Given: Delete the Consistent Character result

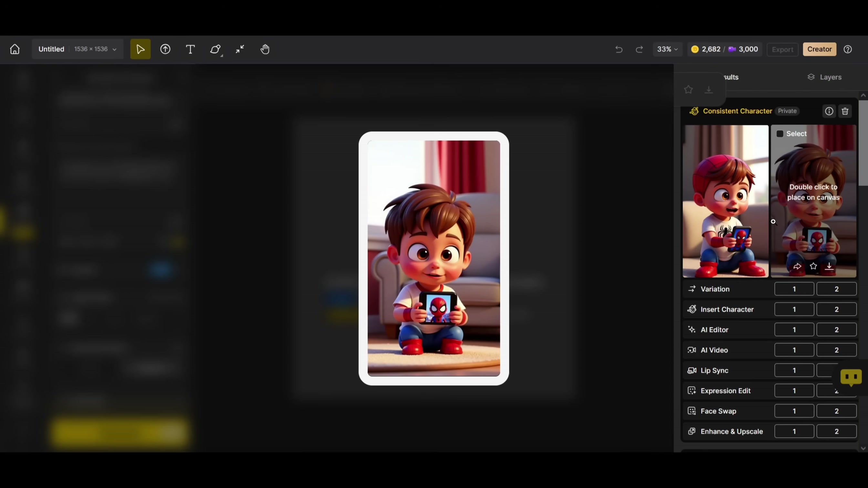Looking at the screenshot, I should pos(845,111).
